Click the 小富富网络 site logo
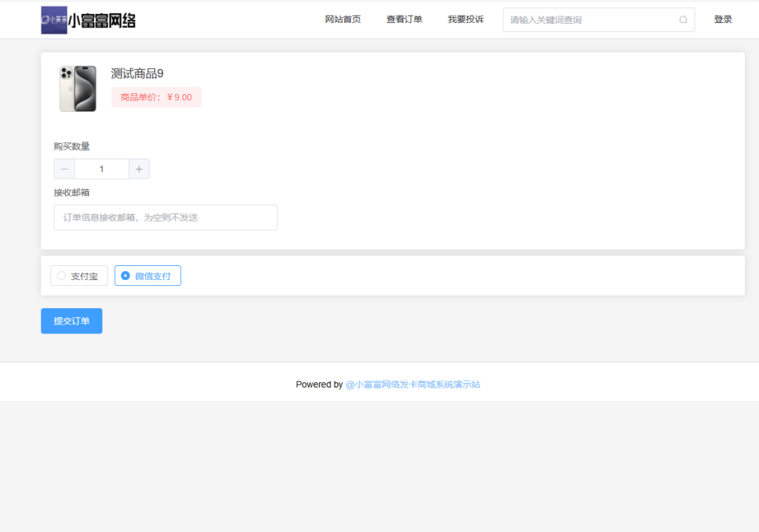759x532 pixels. click(88, 20)
